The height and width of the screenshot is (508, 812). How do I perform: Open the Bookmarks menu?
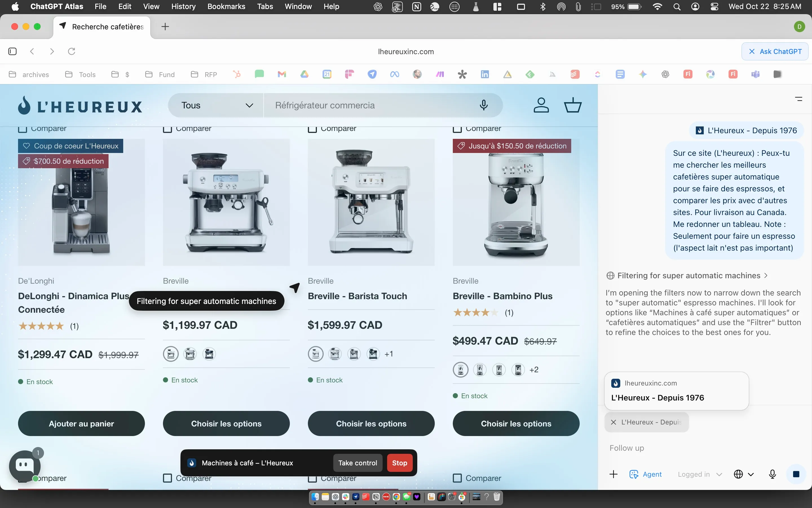[x=226, y=6]
